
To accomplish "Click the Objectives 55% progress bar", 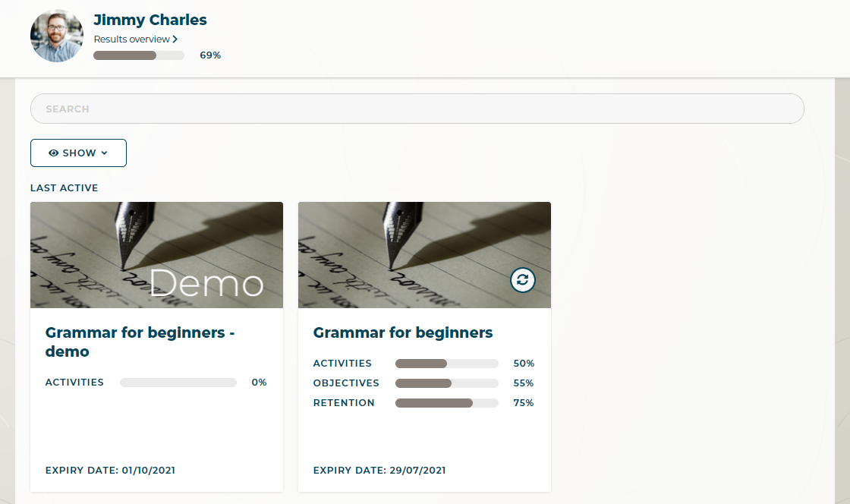I will click(446, 383).
